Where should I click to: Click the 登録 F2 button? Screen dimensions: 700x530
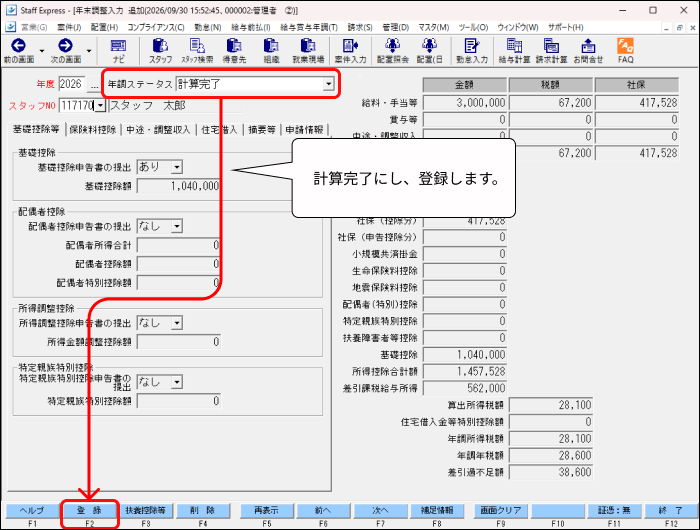coord(89,510)
